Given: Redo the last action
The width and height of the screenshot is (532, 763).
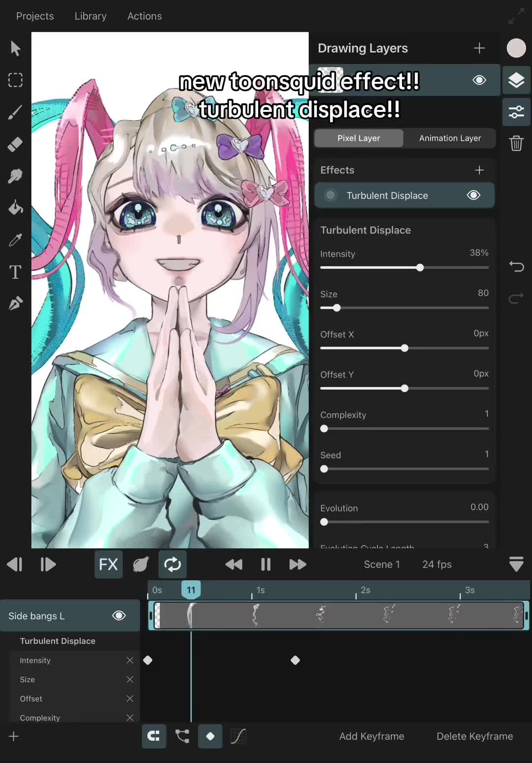Looking at the screenshot, I should pyautogui.click(x=516, y=298).
